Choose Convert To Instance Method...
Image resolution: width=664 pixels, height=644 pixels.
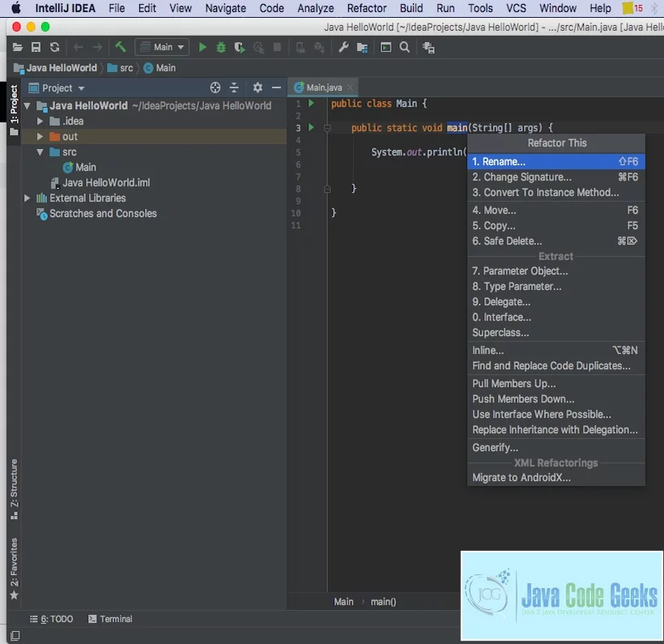pyautogui.click(x=555, y=192)
